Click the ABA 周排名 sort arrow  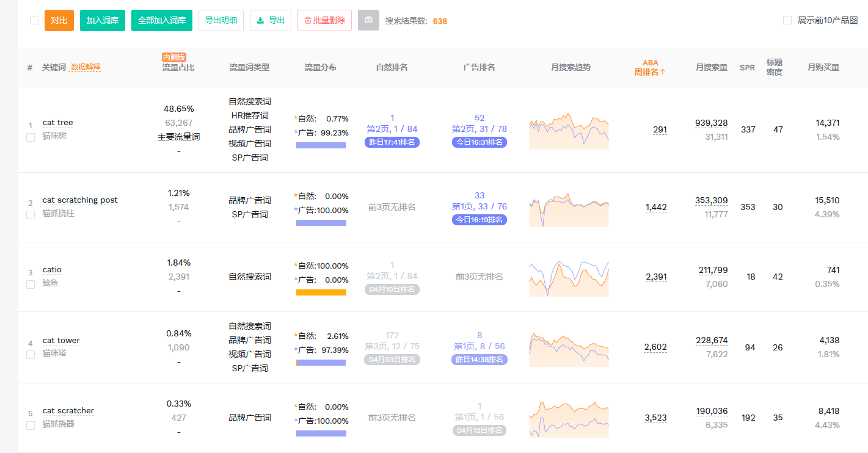pyautogui.click(x=662, y=72)
